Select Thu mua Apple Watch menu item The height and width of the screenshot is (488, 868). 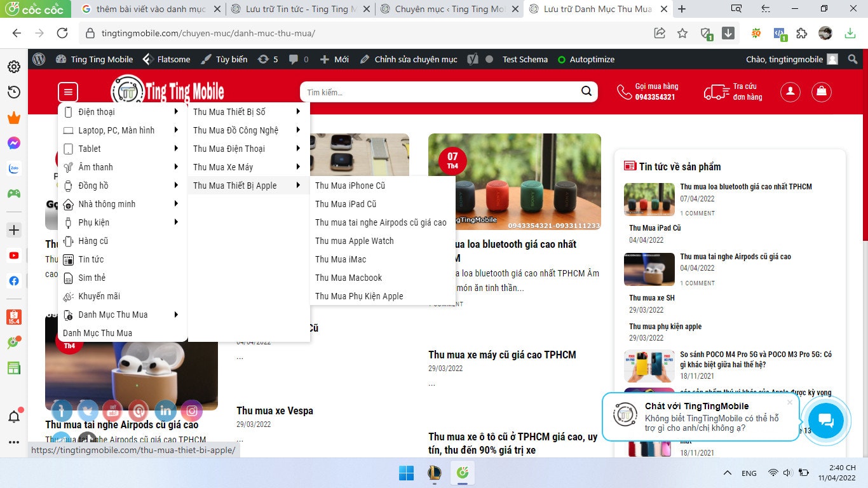[x=355, y=241]
